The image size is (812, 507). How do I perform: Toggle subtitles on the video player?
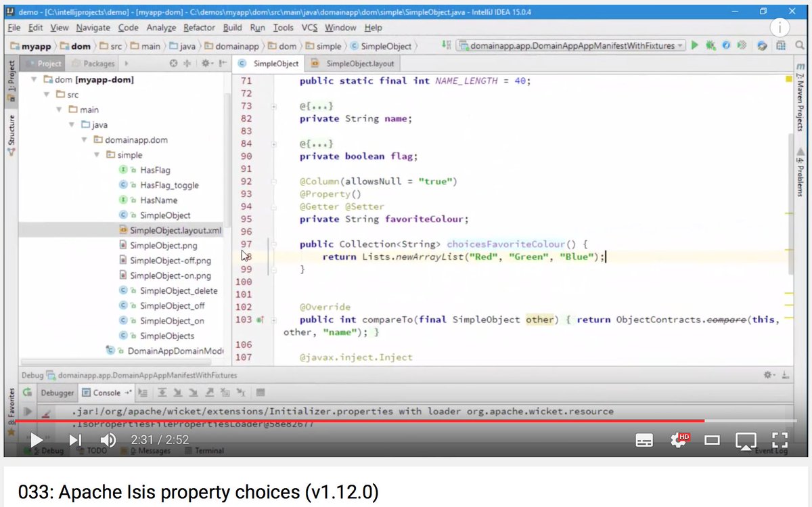(x=644, y=441)
